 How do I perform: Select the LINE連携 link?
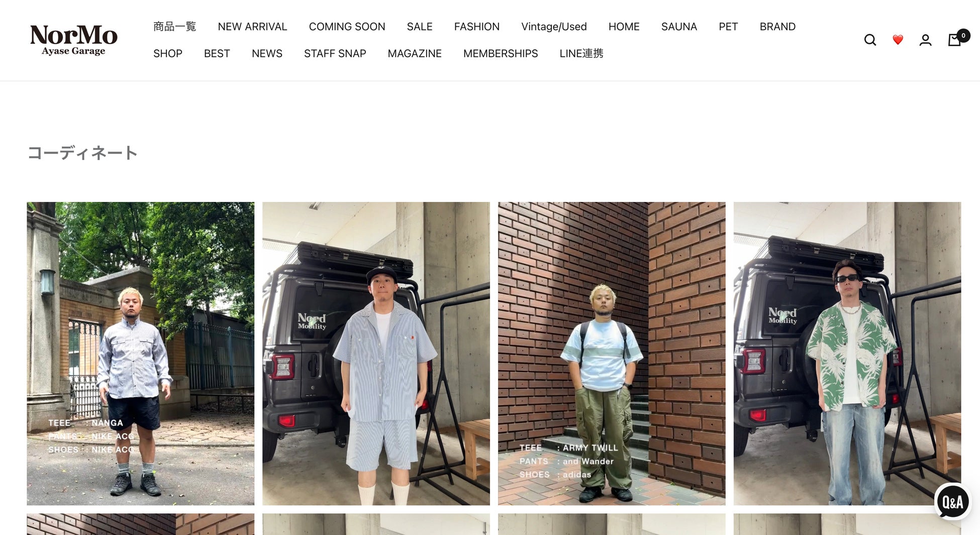[x=581, y=53]
